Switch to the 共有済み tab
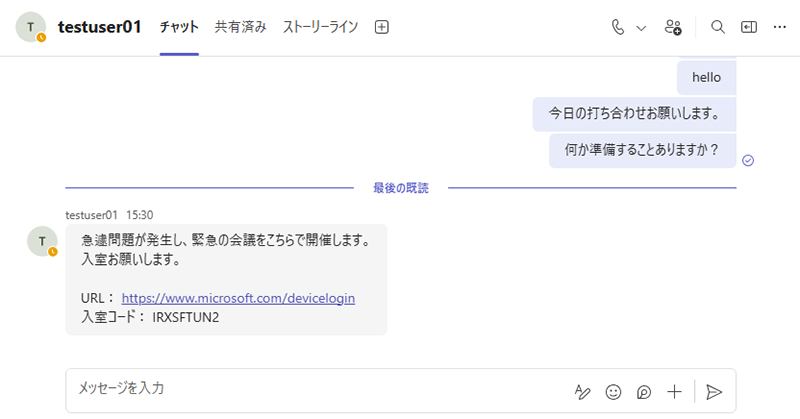 pyautogui.click(x=240, y=27)
